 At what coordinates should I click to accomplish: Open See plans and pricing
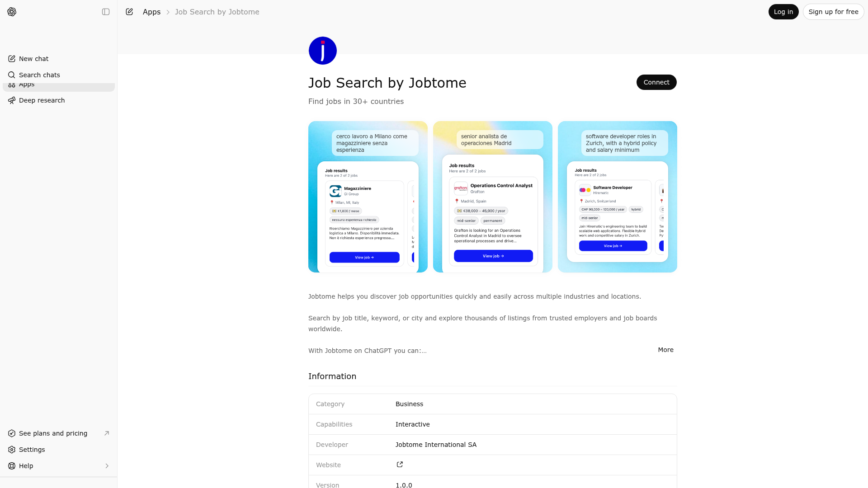pyautogui.click(x=53, y=433)
